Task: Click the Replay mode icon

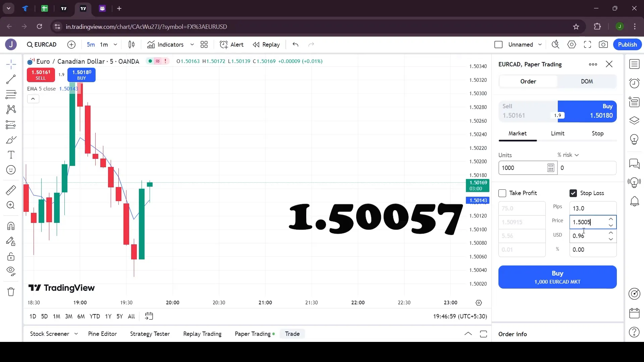Action: click(x=256, y=44)
